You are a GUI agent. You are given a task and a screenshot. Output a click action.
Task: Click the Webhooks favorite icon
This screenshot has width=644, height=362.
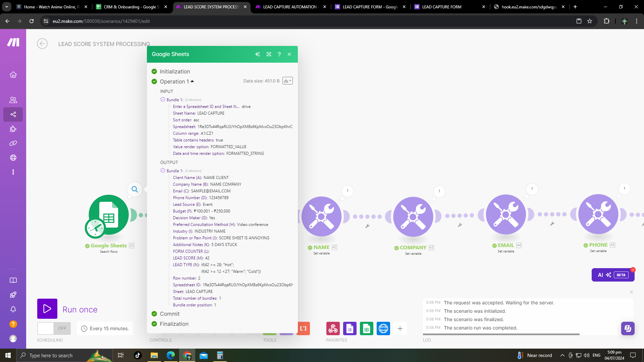point(333,328)
